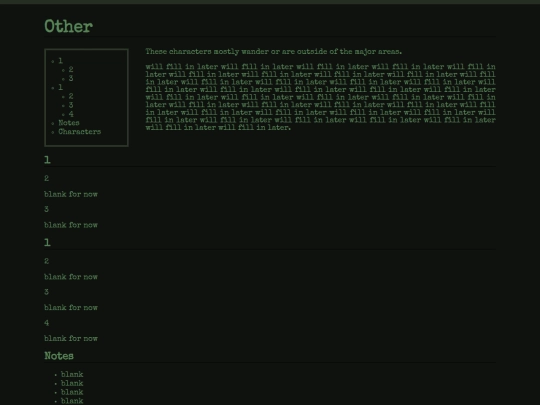Open the Characters link in the contents box
The image size is (540, 405).
pos(80,132)
